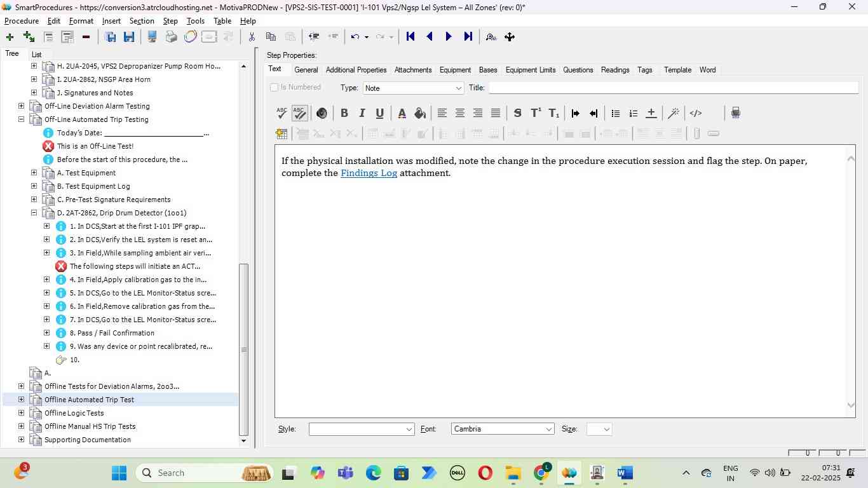This screenshot has width=868, height=488.
Task: Apply bold formatting to text
Action: 344,113
